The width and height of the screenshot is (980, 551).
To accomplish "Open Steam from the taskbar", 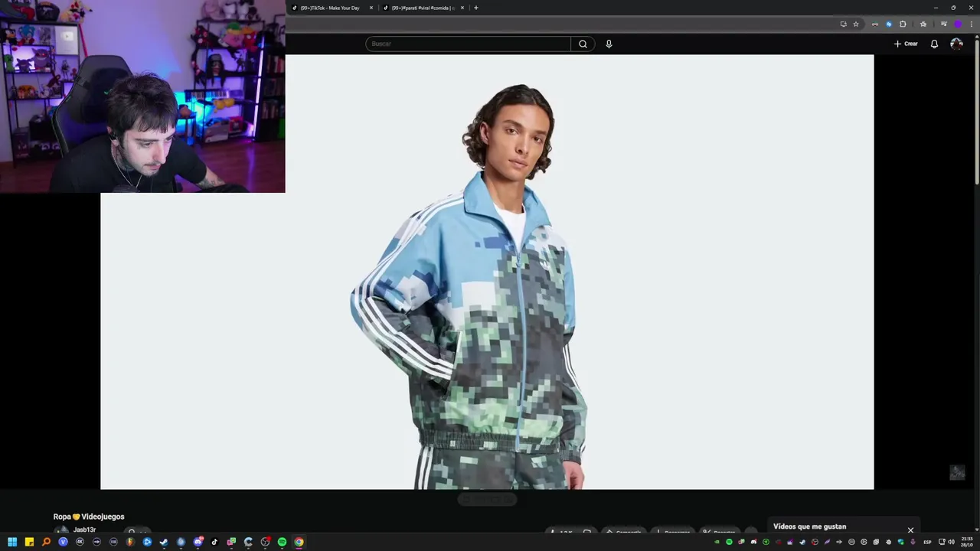I will (x=164, y=542).
